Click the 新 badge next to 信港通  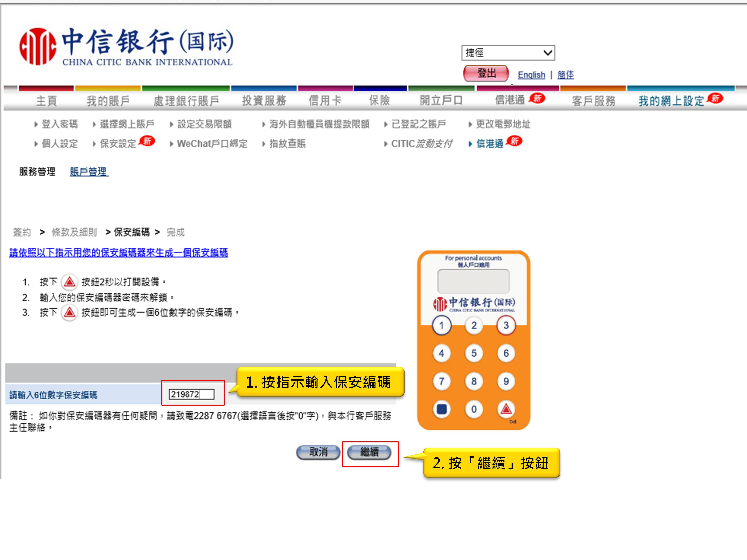[541, 98]
